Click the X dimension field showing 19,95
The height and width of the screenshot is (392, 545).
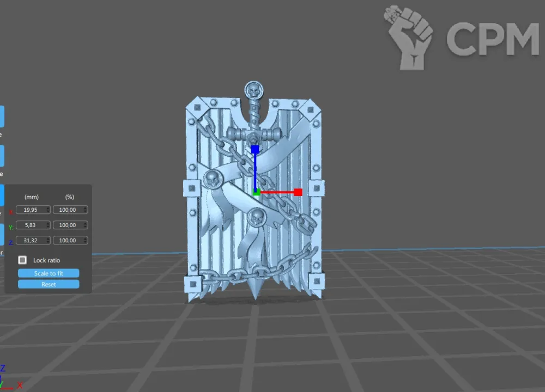point(31,210)
